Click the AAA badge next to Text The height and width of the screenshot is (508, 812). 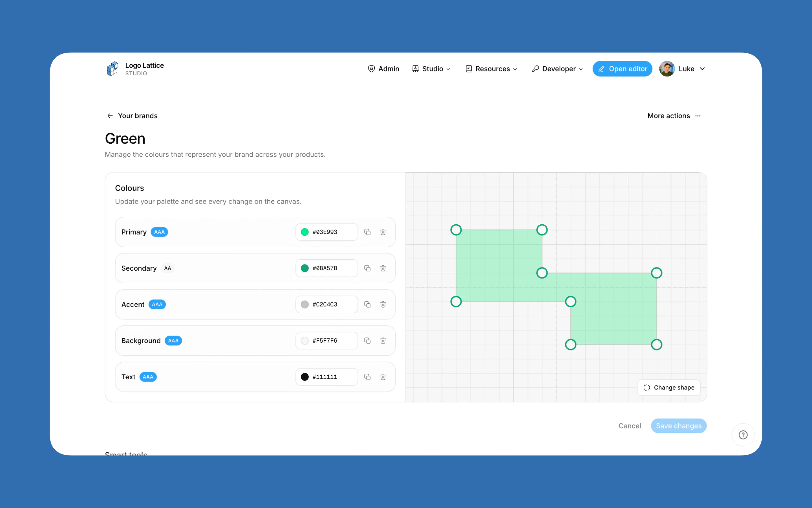[x=148, y=377]
